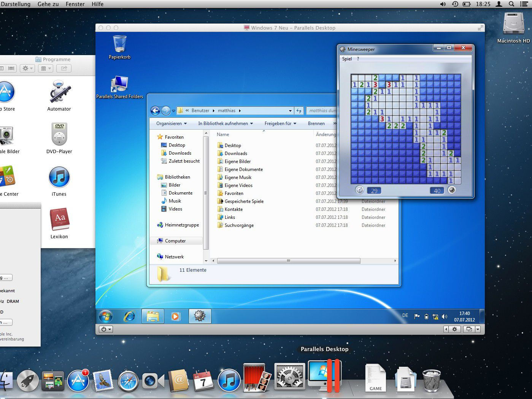Screen dimensions: 532x399
Task: Go forward in the Windows Explorer window
Action: point(166,111)
